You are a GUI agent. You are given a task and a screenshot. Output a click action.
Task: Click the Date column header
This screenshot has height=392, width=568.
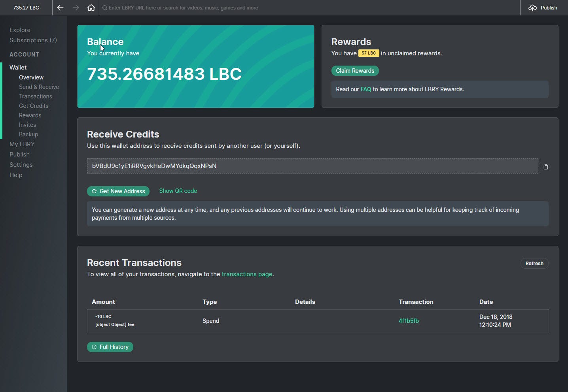(486, 302)
